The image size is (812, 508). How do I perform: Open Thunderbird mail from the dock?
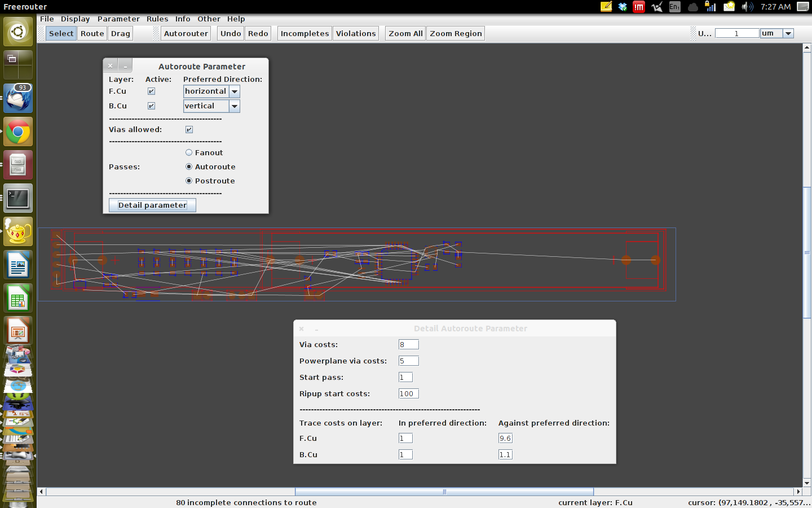coord(18,99)
